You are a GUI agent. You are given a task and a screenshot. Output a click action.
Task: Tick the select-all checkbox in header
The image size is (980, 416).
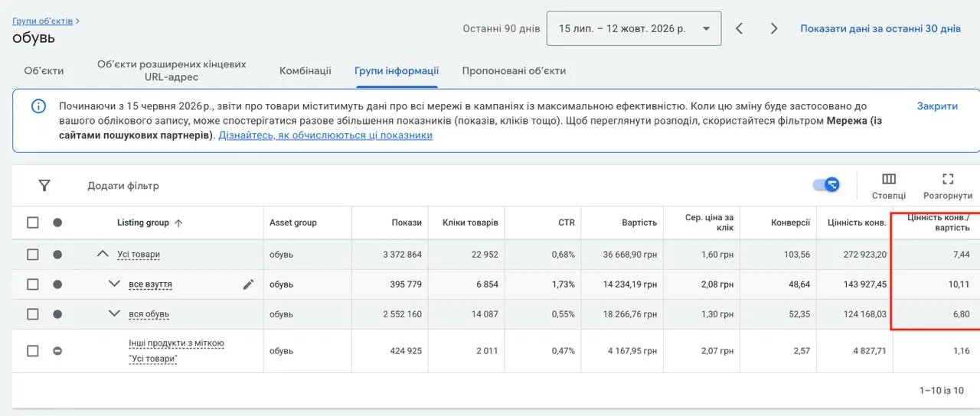33,223
